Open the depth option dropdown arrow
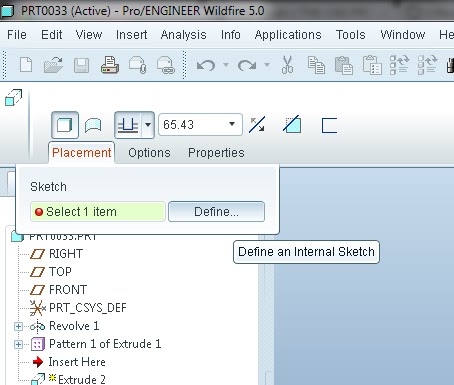The width and height of the screenshot is (454, 385). [x=148, y=125]
